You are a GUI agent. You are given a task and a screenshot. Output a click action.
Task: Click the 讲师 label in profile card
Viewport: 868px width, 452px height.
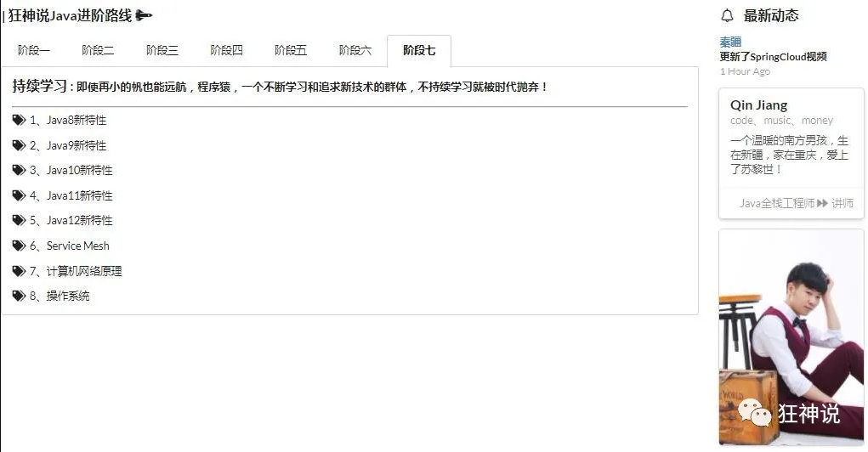coord(842,204)
